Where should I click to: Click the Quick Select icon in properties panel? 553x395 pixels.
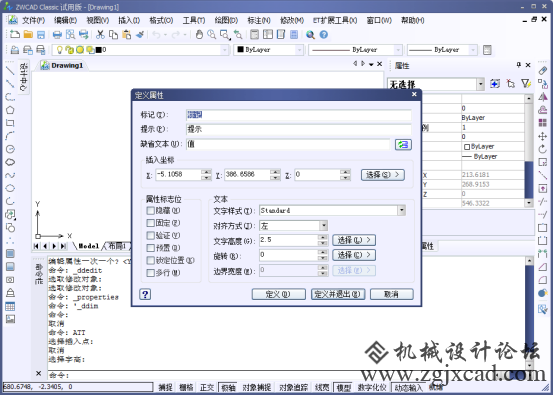[x=526, y=84]
